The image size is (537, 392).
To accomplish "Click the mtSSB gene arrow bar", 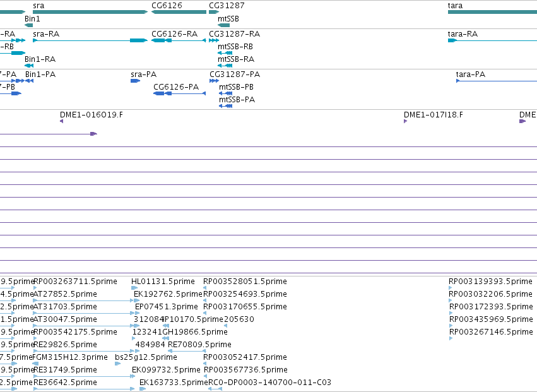I will pos(223,25).
